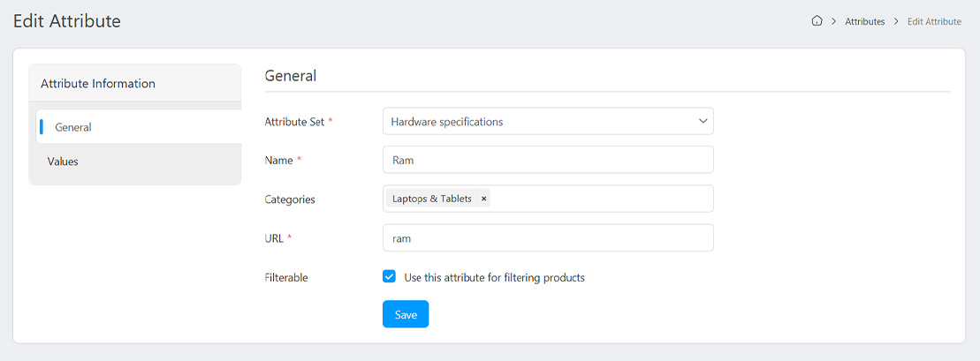Image resolution: width=980 pixels, height=361 pixels.
Task: Click the Categories field label
Action: [x=290, y=199]
